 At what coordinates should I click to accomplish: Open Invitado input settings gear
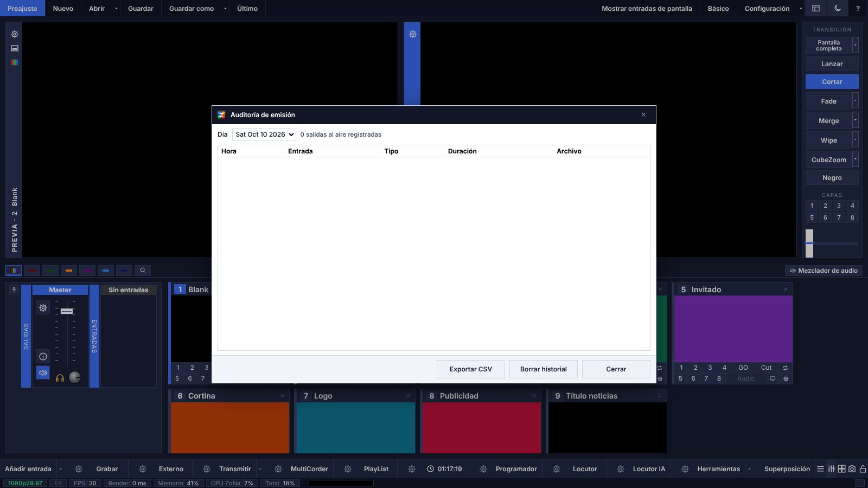click(x=786, y=378)
